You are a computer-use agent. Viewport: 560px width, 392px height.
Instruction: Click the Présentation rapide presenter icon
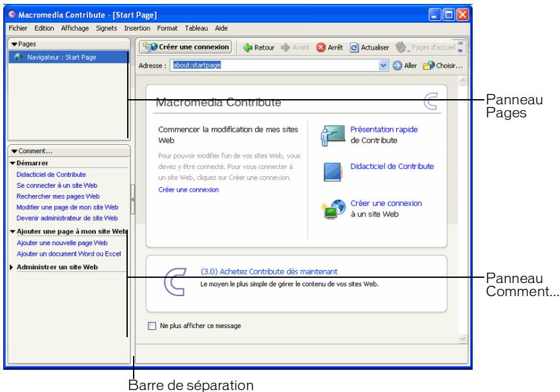click(x=332, y=136)
